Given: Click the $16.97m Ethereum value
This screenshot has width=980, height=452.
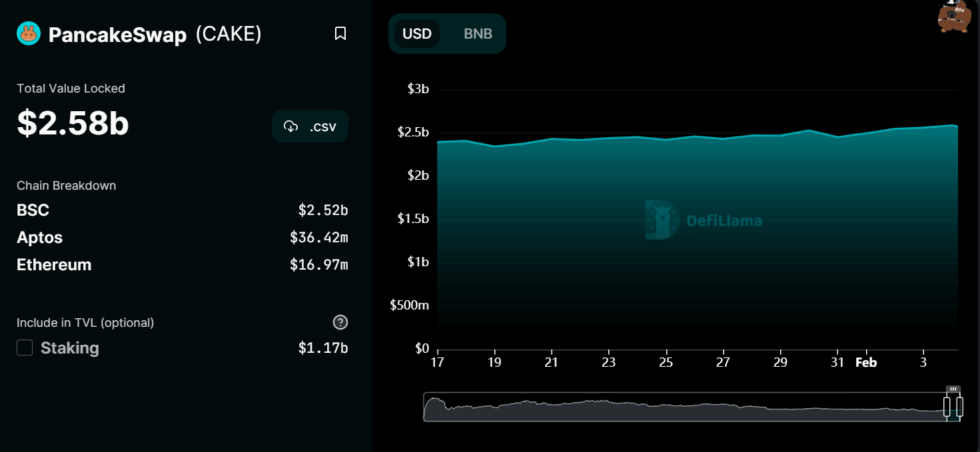Looking at the screenshot, I should (319, 265).
